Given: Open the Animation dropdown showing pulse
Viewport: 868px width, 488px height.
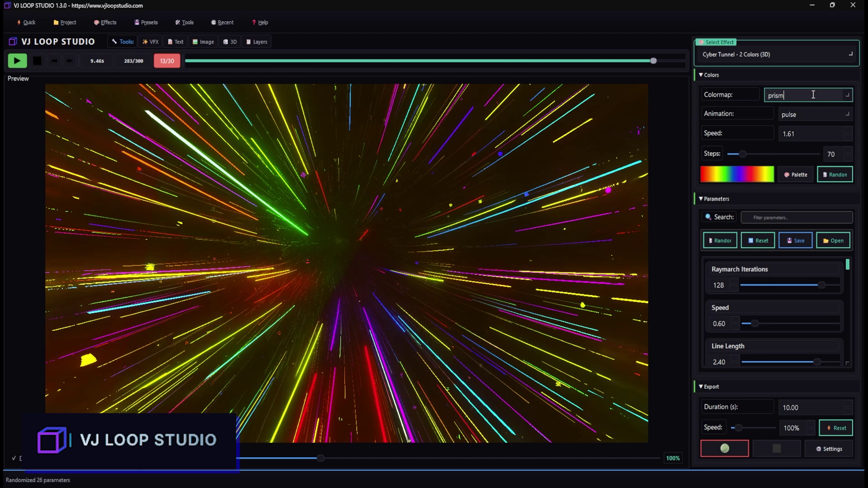Looking at the screenshot, I should coord(815,114).
